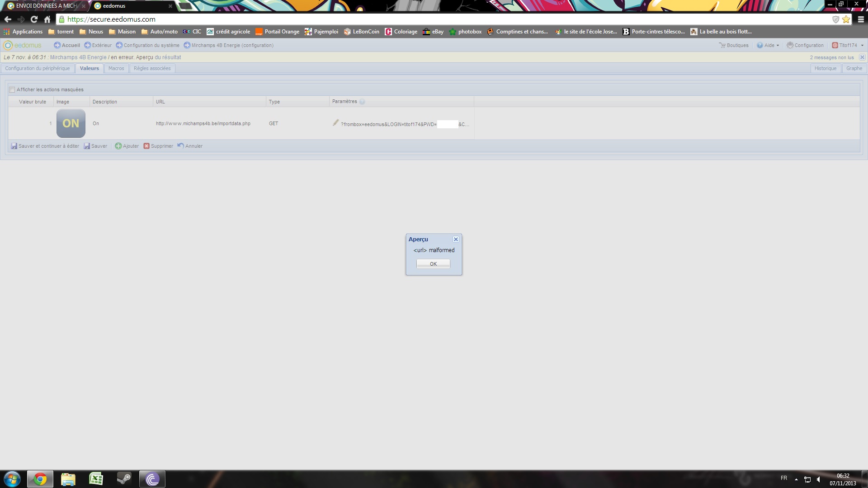Image resolution: width=868 pixels, height=488 pixels.
Task: Click the Paramètres help question icon
Action: point(362,102)
